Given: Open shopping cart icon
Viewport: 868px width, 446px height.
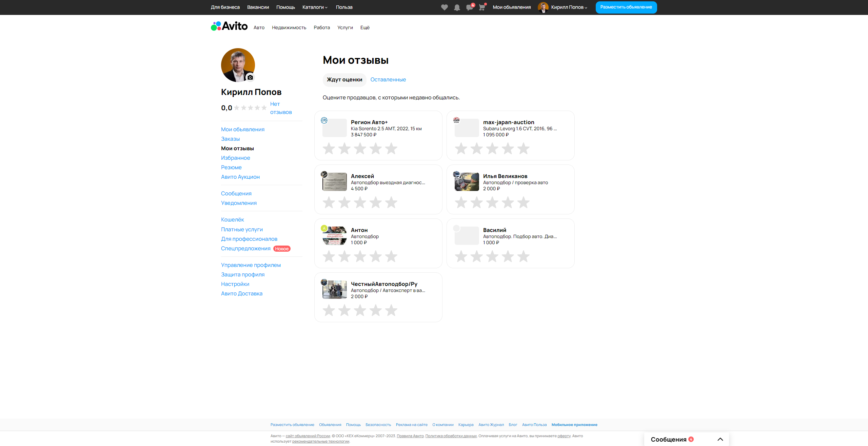Looking at the screenshot, I should 482,7.
